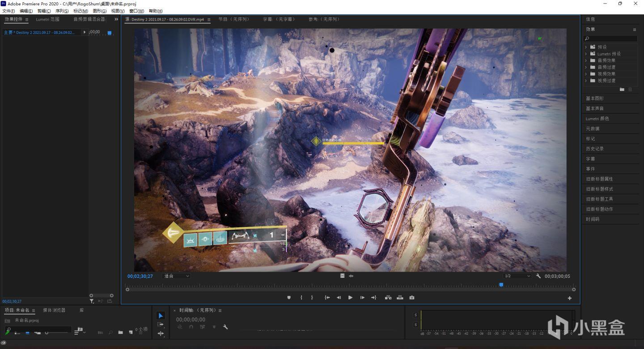The image size is (644, 349).
Task: Click effect controls blue playhead marker
Action: [x=110, y=33]
